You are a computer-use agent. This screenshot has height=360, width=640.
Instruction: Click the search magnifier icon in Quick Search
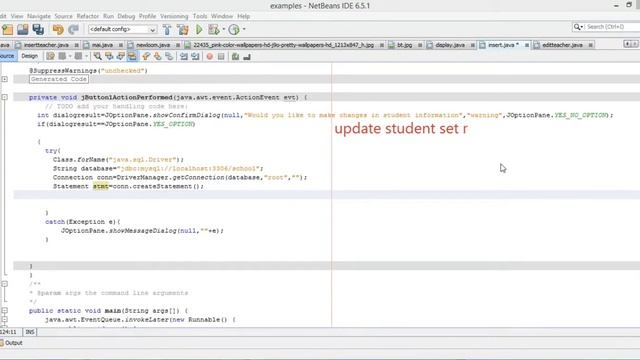point(577,27)
